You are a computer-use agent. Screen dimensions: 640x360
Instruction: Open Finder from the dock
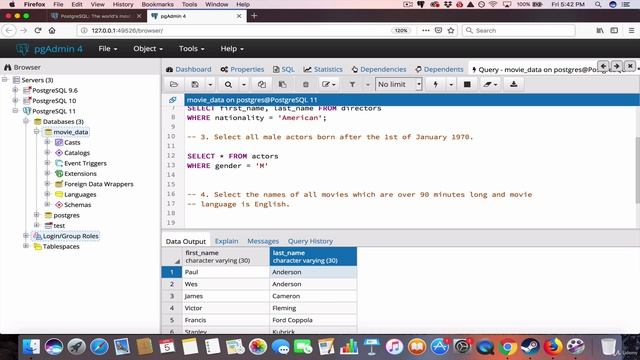point(31,347)
